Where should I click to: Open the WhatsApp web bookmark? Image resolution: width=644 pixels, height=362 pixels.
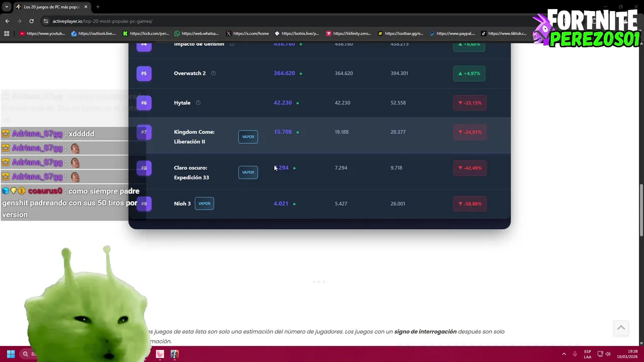[196, 34]
